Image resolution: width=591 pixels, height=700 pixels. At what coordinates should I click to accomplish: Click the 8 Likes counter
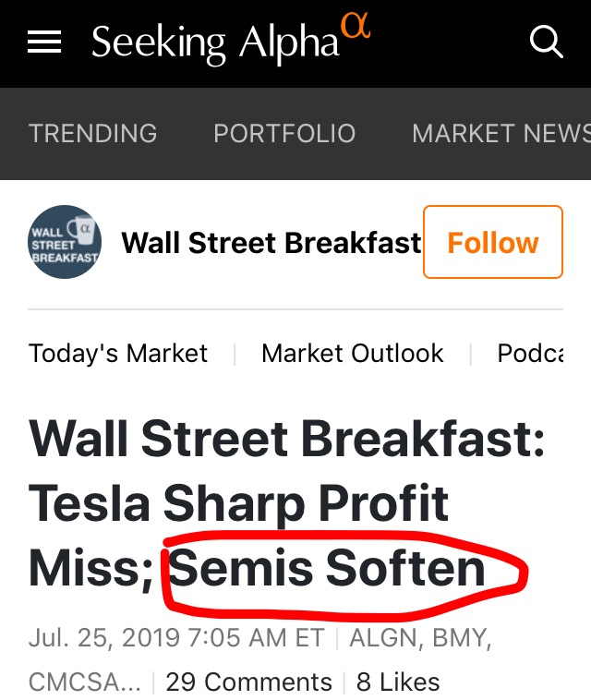pyautogui.click(x=398, y=682)
